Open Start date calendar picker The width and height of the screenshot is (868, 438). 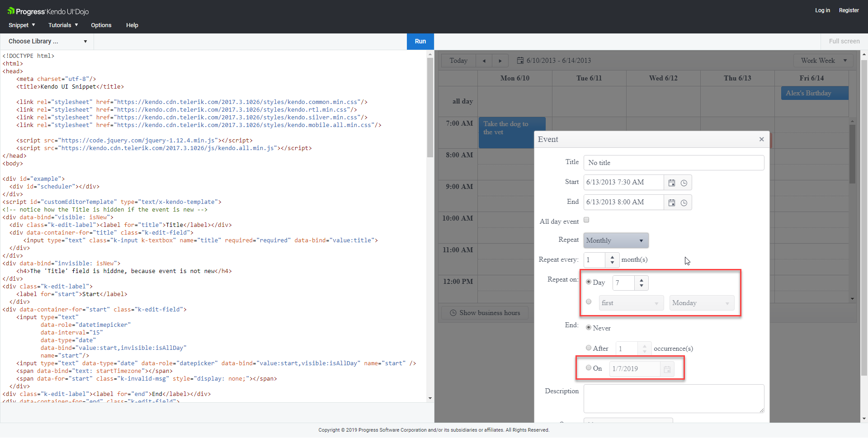(672, 183)
